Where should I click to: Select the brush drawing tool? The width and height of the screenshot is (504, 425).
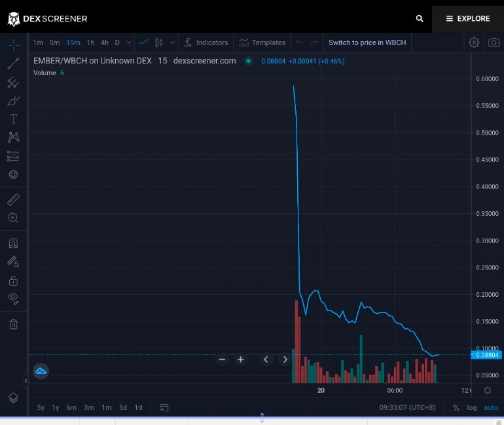point(13,101)
